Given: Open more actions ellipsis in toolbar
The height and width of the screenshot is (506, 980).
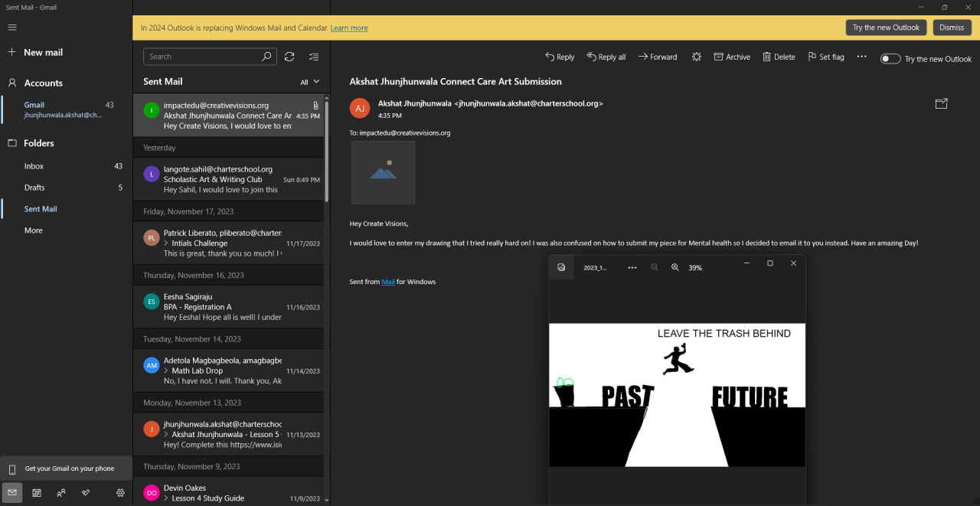Looking at the screenshot, I should click(861, 57).
